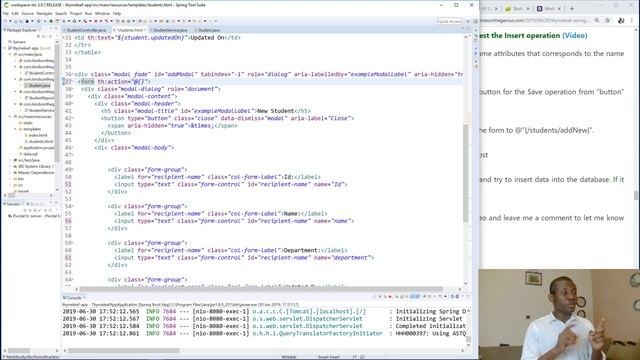Screen dimensions: 640x360
Task: Switch to StudentController.java editor tab
Action: [86, 30]
